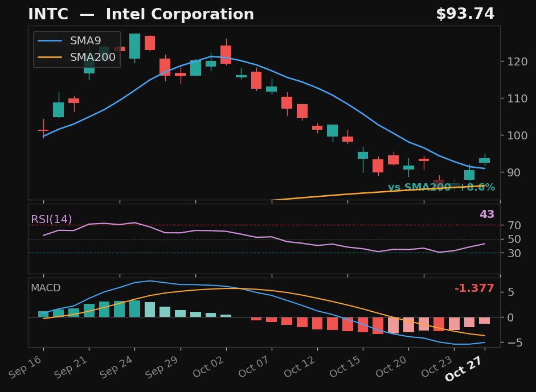The image size is (536, 392).
Task: Click the Sep 24 date label
Action: point(117,367)
